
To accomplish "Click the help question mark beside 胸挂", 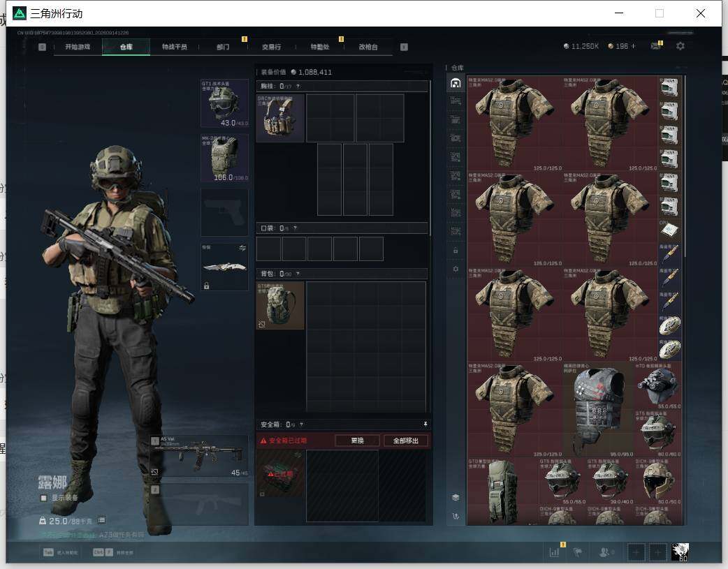I will point(298,87).
